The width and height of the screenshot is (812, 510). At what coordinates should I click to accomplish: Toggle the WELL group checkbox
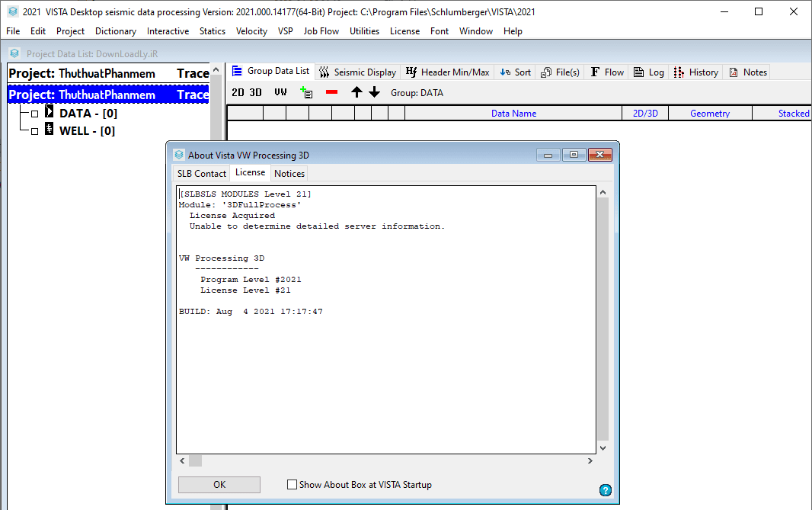(x=34, y=131)
